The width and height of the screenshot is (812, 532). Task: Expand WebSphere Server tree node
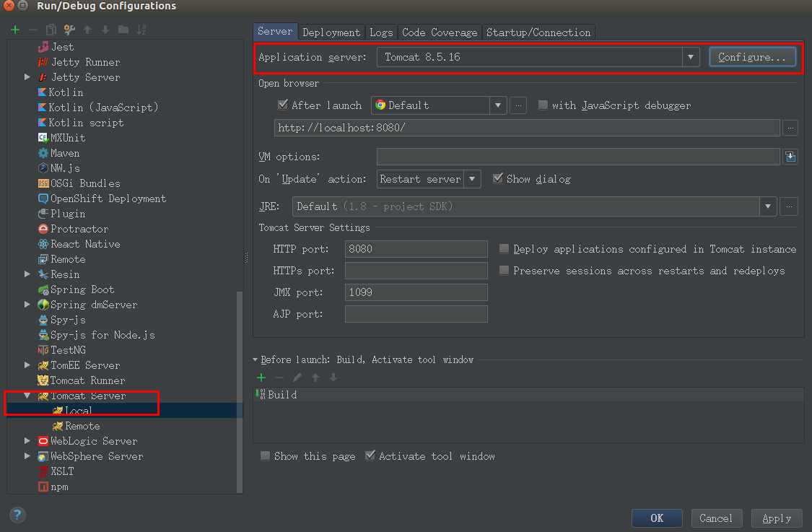tap(27, 456)
